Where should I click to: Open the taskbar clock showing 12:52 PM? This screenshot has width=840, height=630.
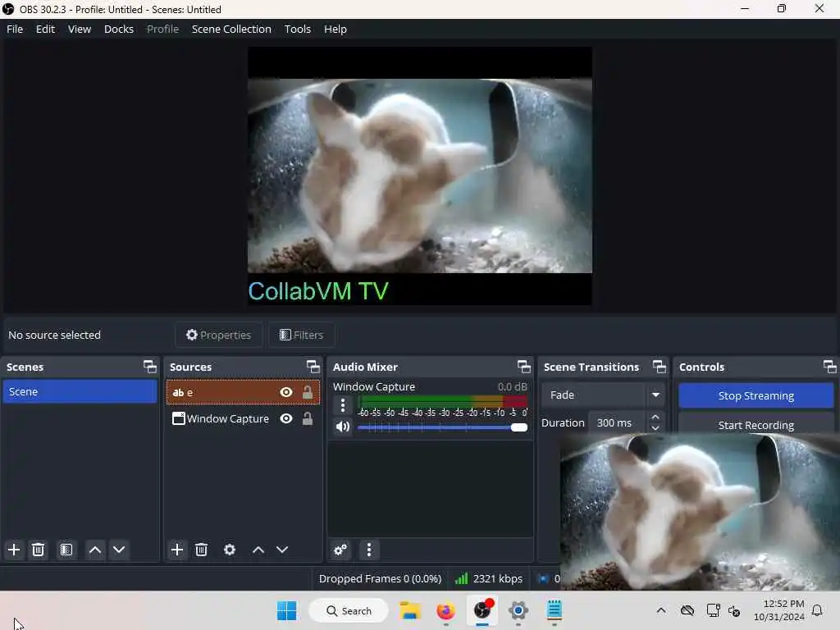click(x=779, y=610)
